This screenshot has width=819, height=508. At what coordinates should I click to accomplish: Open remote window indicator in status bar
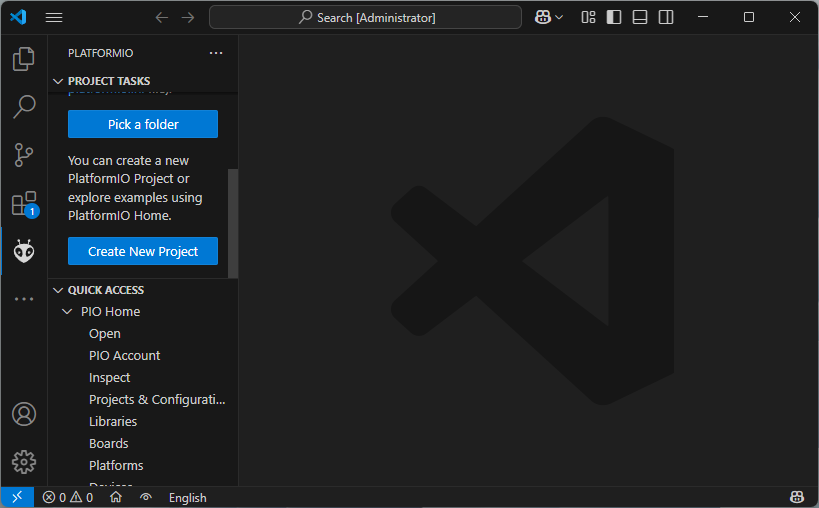(x=17, y=497)
